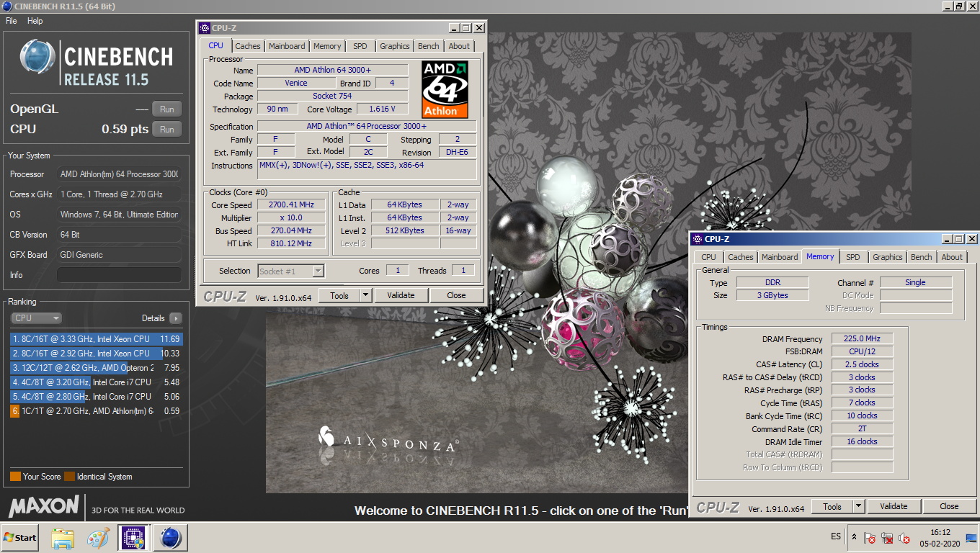Select the CPU-Z taskbar icon
Screen dimensions: 980x553
click(133, 538)
